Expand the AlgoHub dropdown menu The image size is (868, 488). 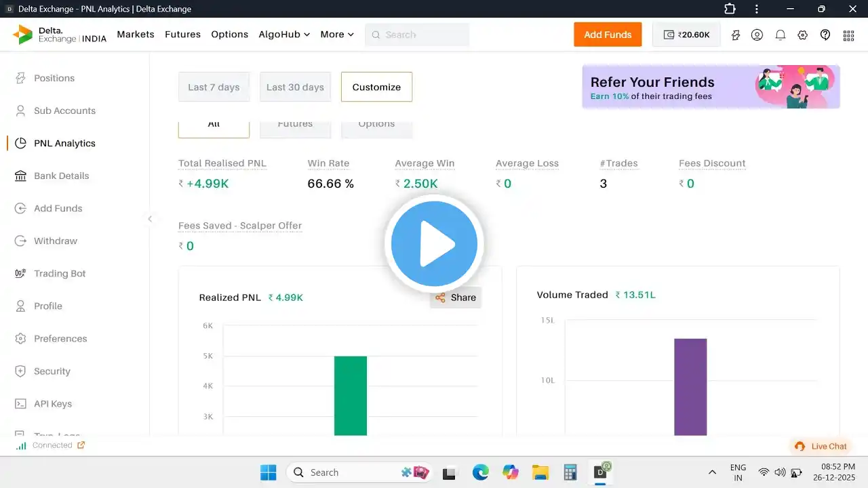tap(284, 35)
